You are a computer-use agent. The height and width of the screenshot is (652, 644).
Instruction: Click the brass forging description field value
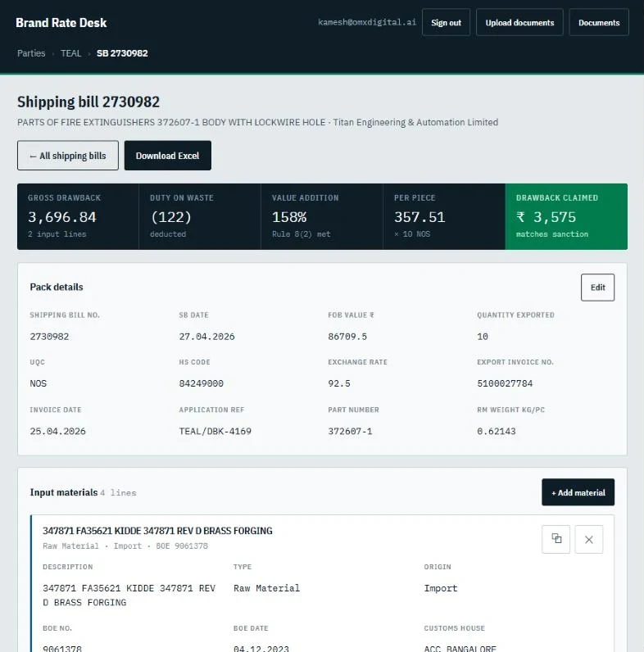click(129, 595)
